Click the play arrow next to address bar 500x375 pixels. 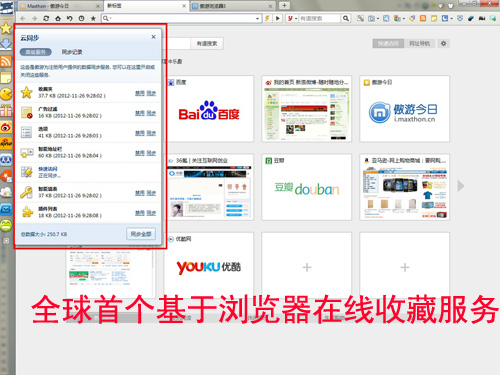coord(278,18)
